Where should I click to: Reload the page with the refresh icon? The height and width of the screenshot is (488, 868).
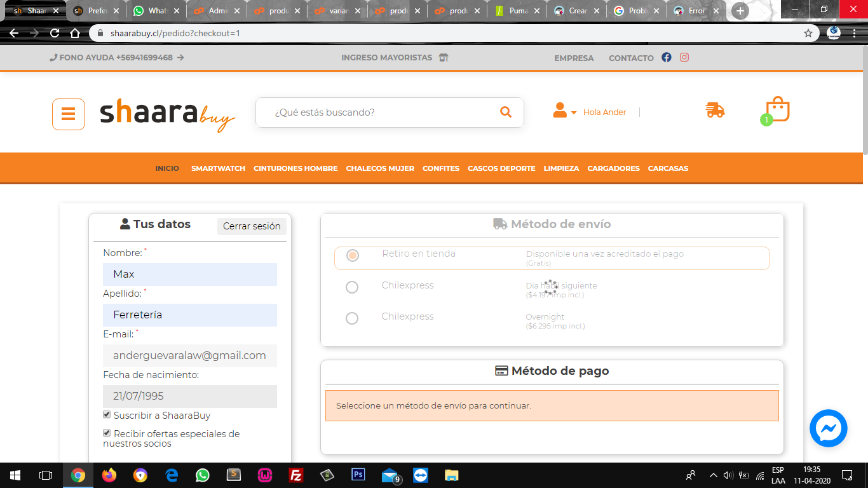55,33
